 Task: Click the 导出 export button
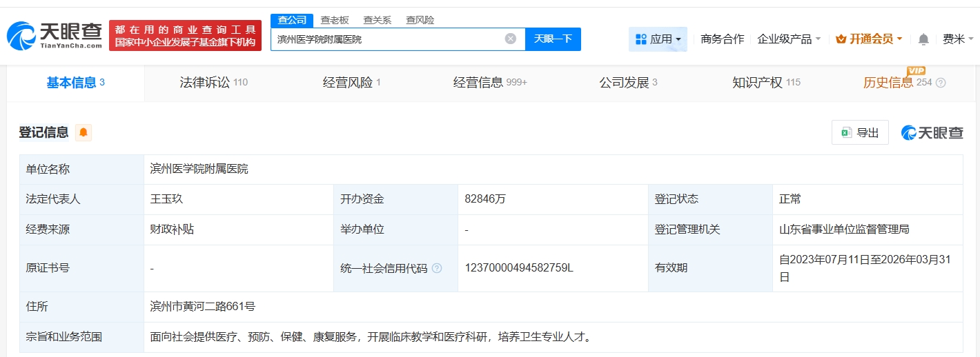(x=860, y=133)
